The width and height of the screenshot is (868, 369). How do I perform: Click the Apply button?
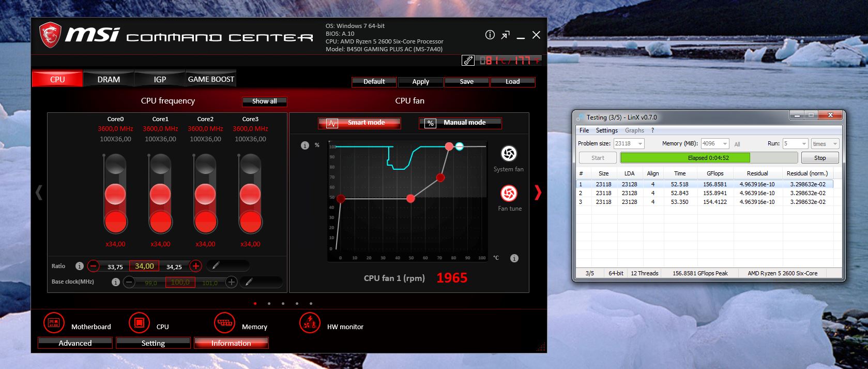click(421, 82)
